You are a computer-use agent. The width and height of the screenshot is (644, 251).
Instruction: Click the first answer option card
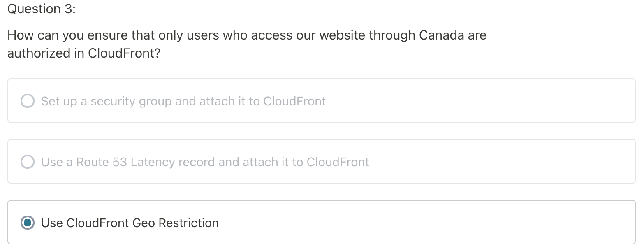[322, 100]
